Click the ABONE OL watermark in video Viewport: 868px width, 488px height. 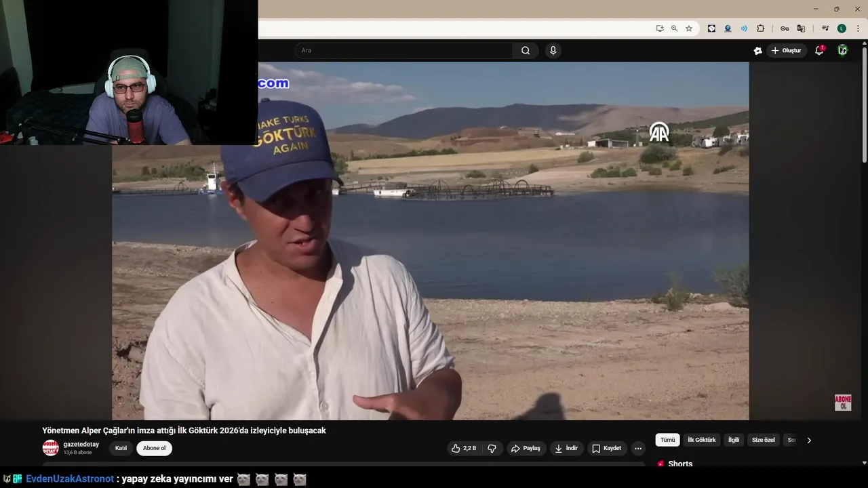843,403
